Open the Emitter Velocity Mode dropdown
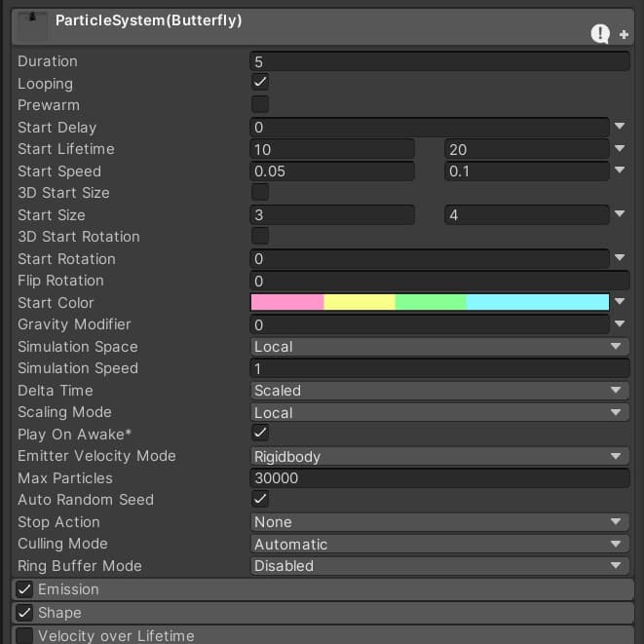The width and height of the screenshot is (644, 644). pyautogui.click(x=438, y=456)
